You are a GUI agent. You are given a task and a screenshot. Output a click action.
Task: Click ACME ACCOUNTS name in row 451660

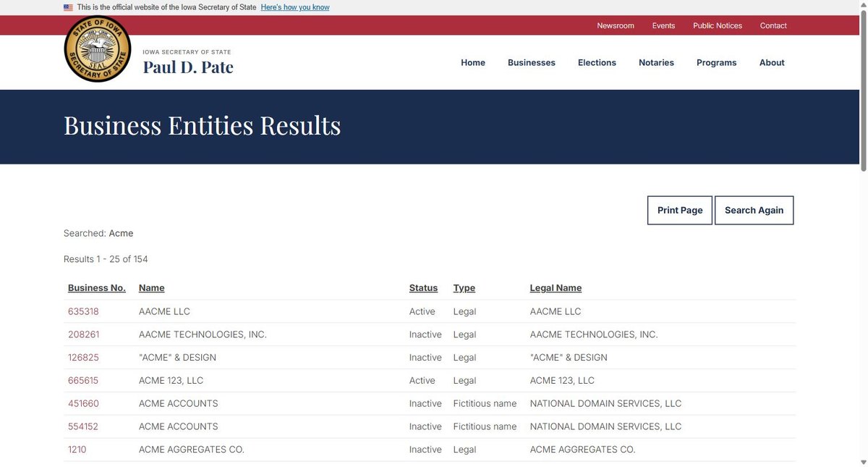[x=179, y=403]
